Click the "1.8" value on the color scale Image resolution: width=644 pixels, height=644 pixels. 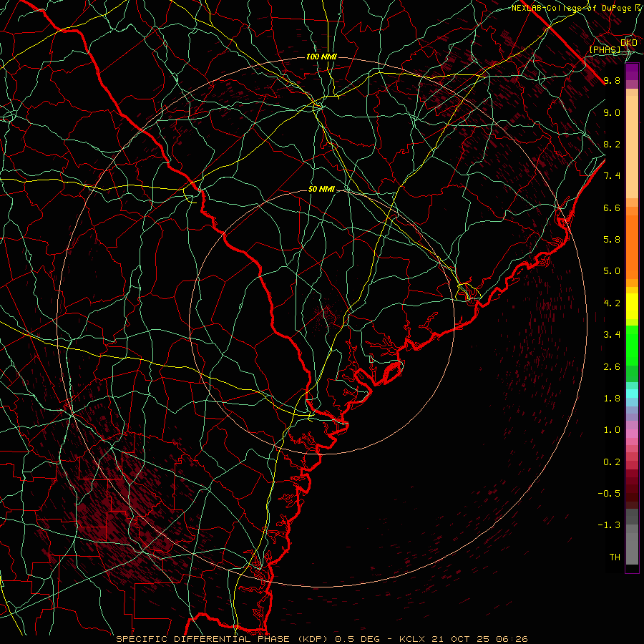pos(612,399)
